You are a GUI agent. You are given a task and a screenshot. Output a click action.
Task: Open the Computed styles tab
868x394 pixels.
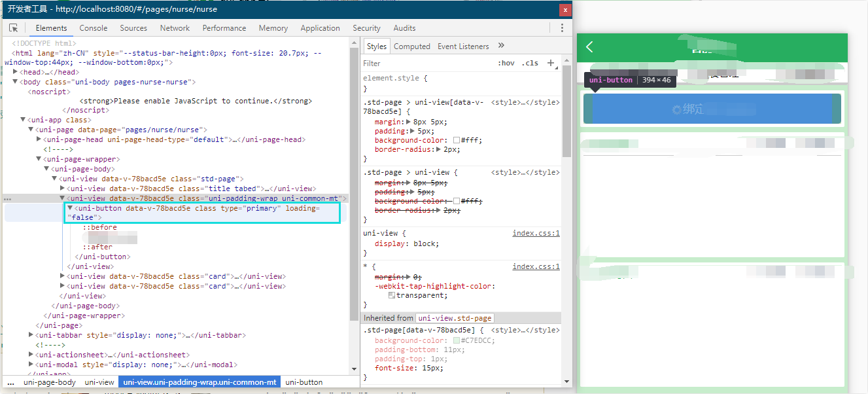pyautogui.click(x=412, y=46)
